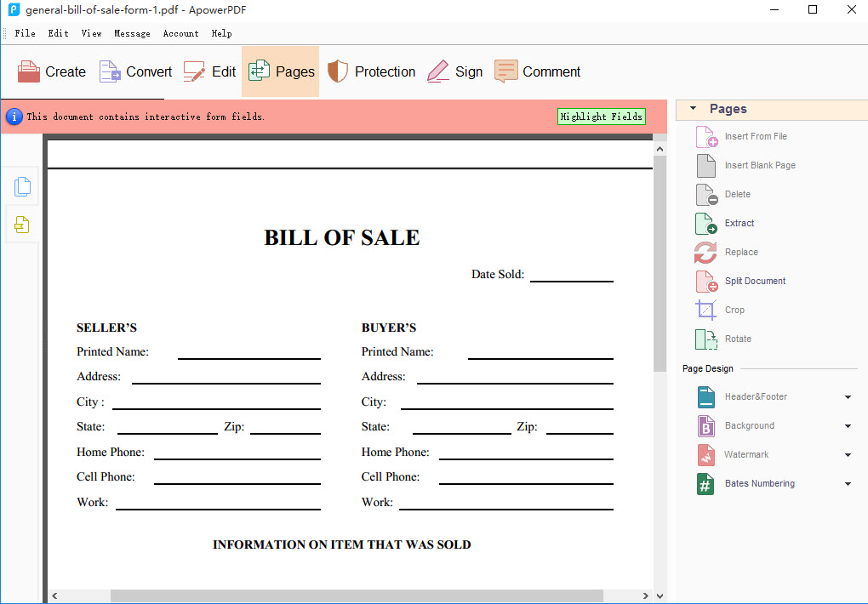Click the horizontal scrollbar thumb

pyautogui.click(x=357, y=595)
